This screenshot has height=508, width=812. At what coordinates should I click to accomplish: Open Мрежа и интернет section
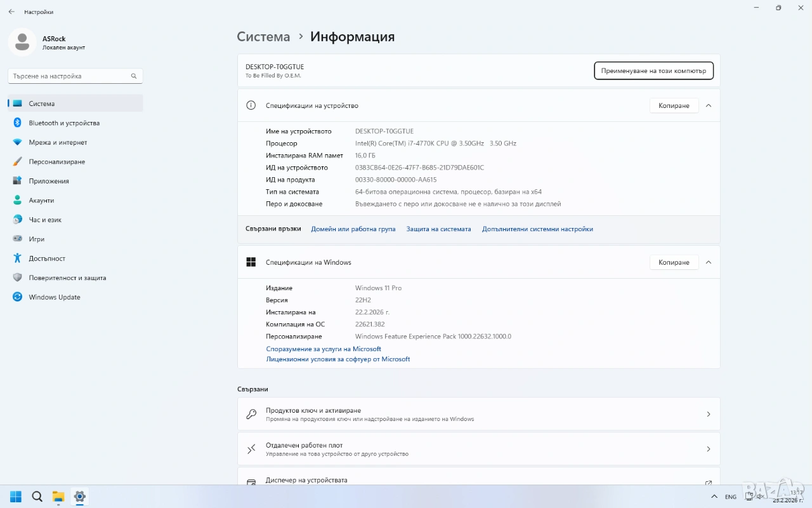click(x=58, y=142)
